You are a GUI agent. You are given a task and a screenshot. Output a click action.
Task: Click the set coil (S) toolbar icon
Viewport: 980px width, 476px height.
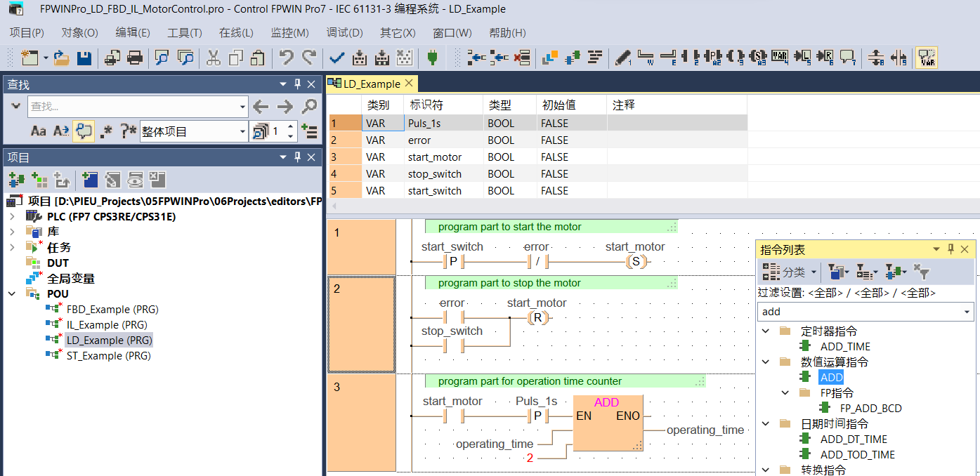point(758,58)
